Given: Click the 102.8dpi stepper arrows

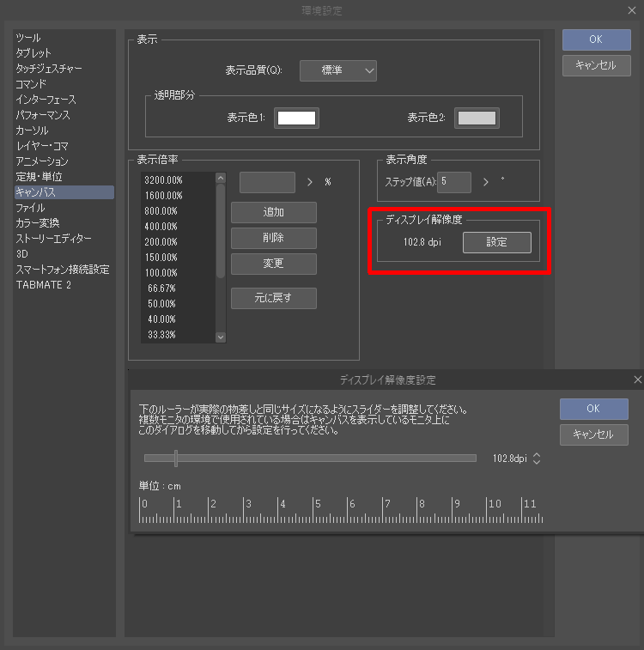Looking at the screenshot, I should click(537, 459).
